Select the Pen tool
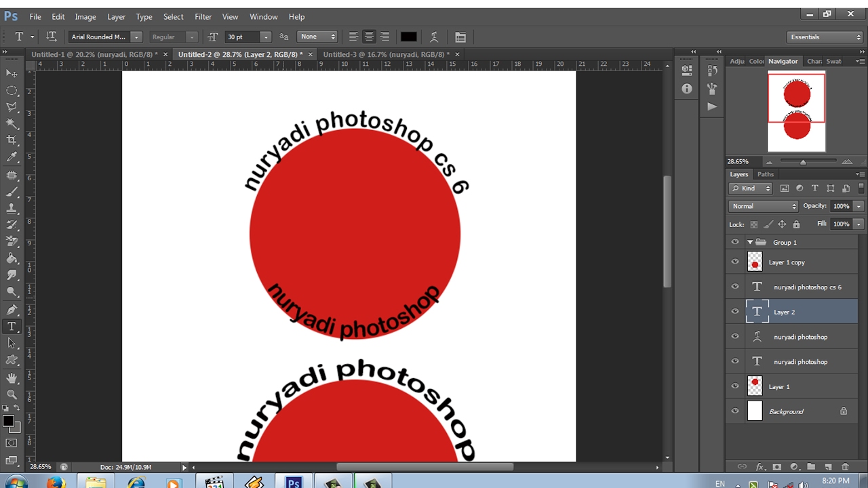The width and height of the screenshot is (868, 488). pos(12,310)
